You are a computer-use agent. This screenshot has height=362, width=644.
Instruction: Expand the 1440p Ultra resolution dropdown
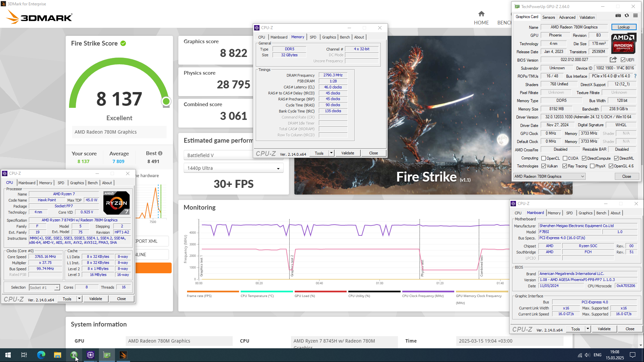tap(233, 168)
